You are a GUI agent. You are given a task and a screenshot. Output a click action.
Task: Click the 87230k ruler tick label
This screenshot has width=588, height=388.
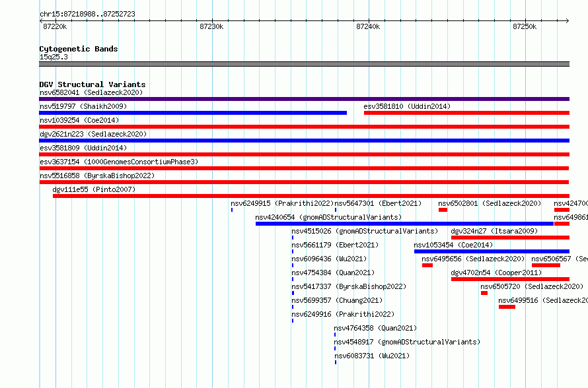click(x=211, y=26)
